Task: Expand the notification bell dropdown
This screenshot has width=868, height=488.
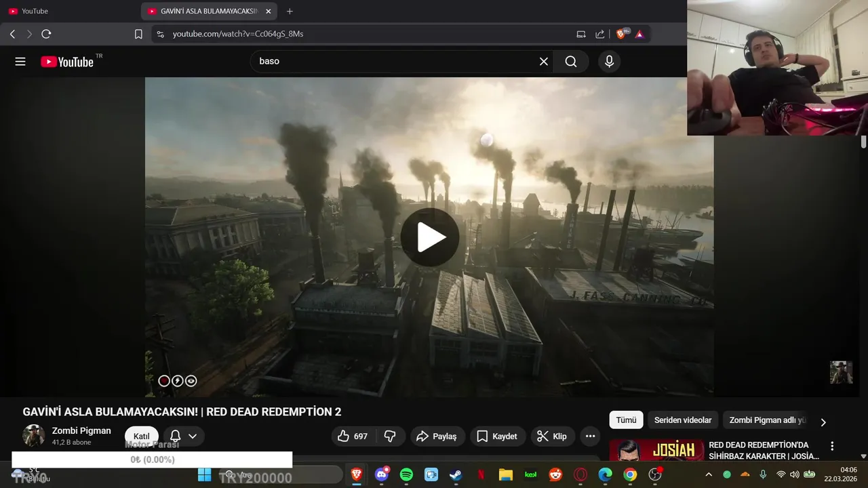Action: (184, 436)
